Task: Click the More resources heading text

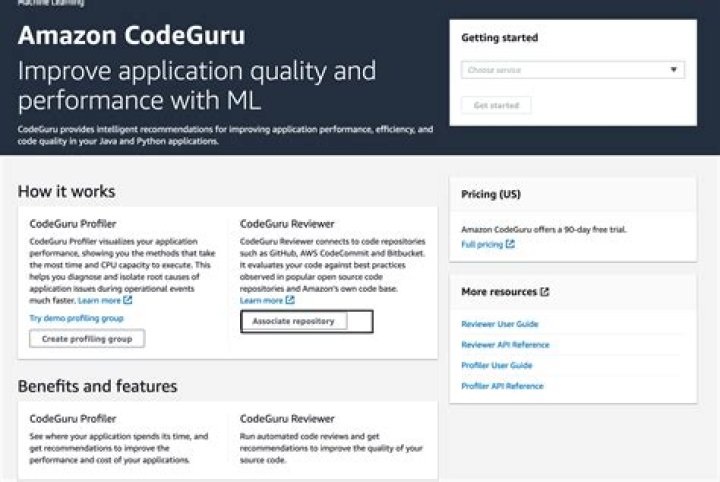Action: click(x=499, y=292)
